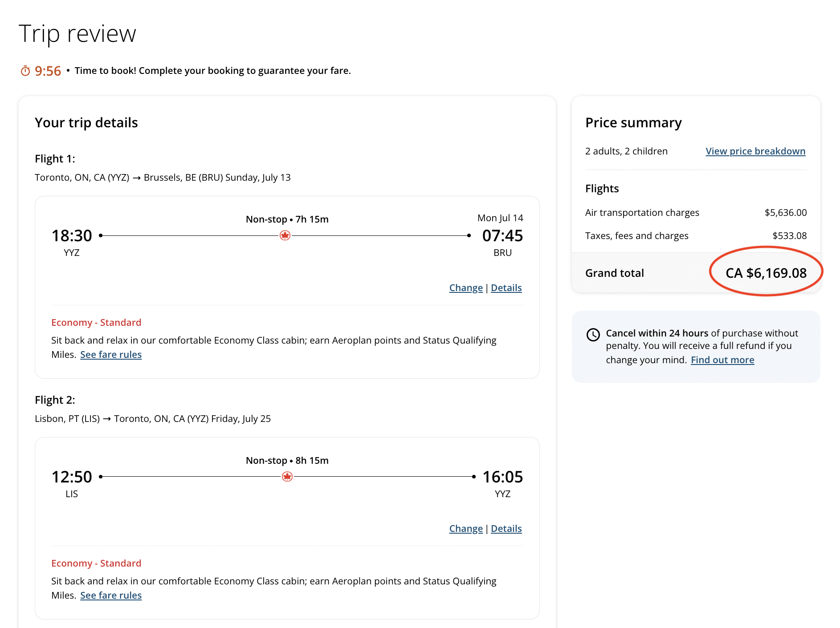The width and height of the screenshot is (840, 628).
Task: Click the Trip review heading
Action: coord(77,34)
